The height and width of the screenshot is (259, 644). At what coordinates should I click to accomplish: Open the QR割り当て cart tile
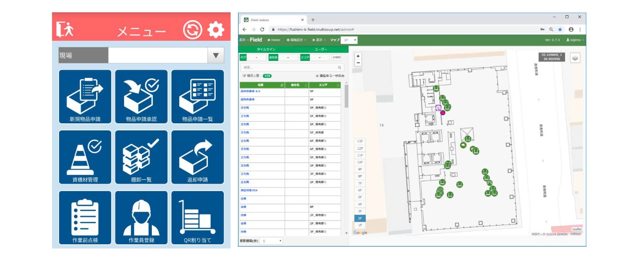click(198, 218)
